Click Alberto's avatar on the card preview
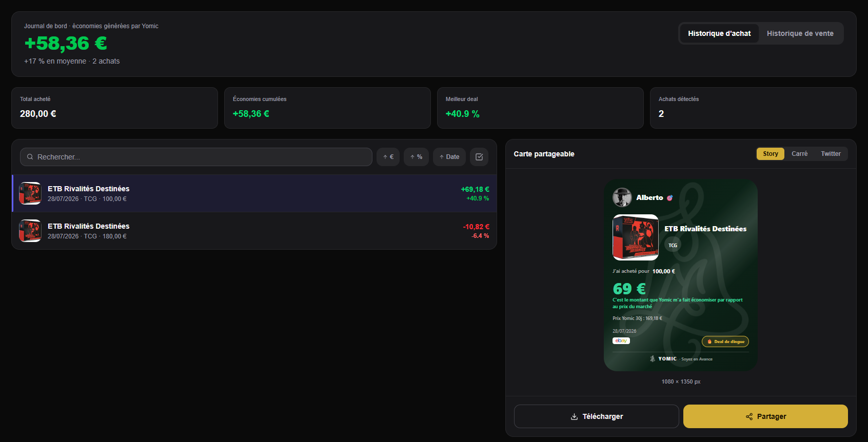The width and height of the screenshot is (868, 442). 622,197
